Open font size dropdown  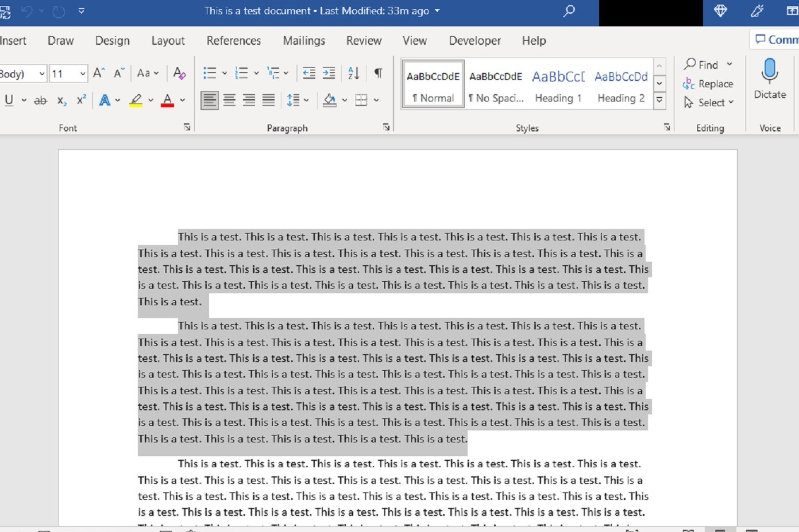click(83, 73)
